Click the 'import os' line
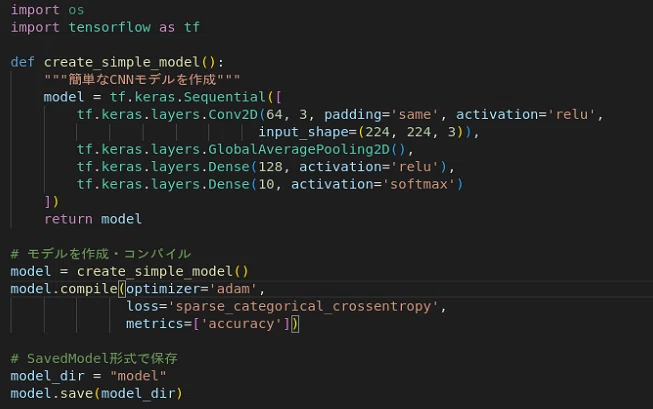This screenshot has width=653, height=409. pos(47,10)
